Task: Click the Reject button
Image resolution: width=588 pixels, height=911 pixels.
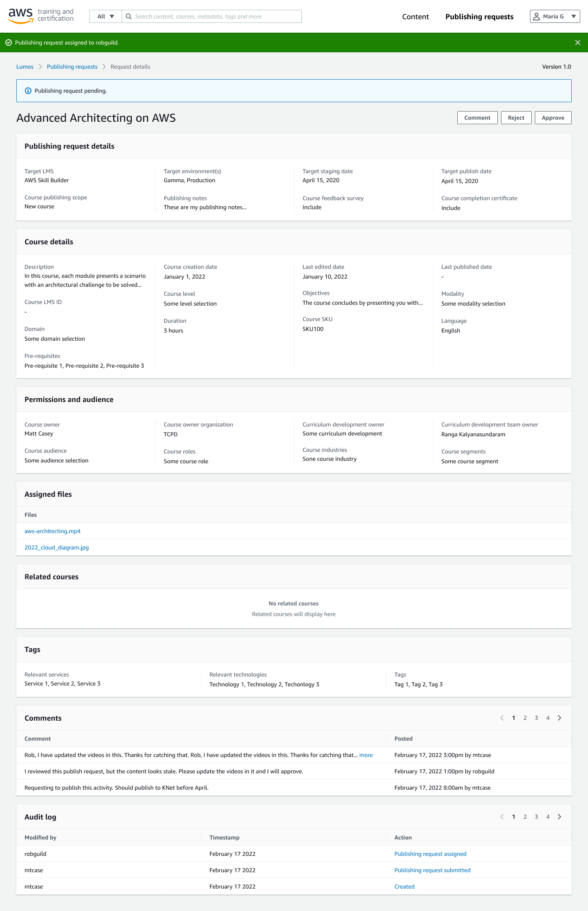Action: click(516, 118)
